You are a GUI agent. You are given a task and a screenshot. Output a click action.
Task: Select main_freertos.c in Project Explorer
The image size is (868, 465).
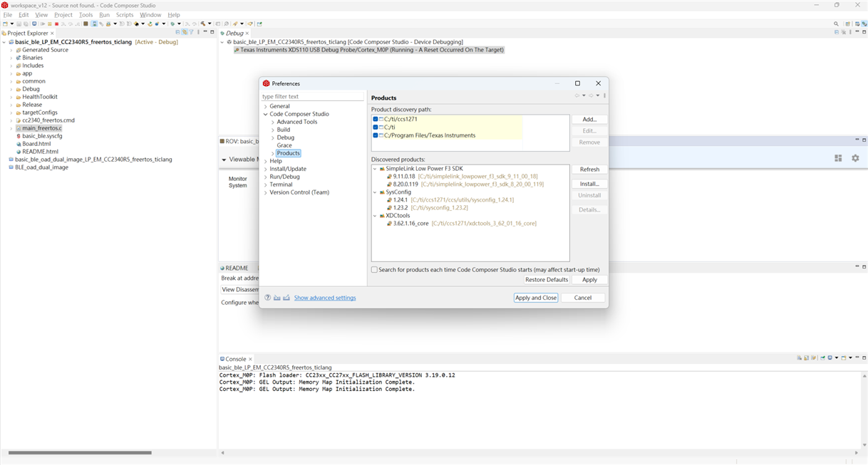(41, 128)
